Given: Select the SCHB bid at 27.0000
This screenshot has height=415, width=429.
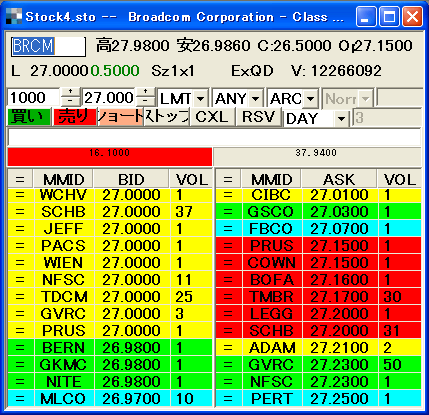Looking at the screenshot, I should click(x=110, y=211).
